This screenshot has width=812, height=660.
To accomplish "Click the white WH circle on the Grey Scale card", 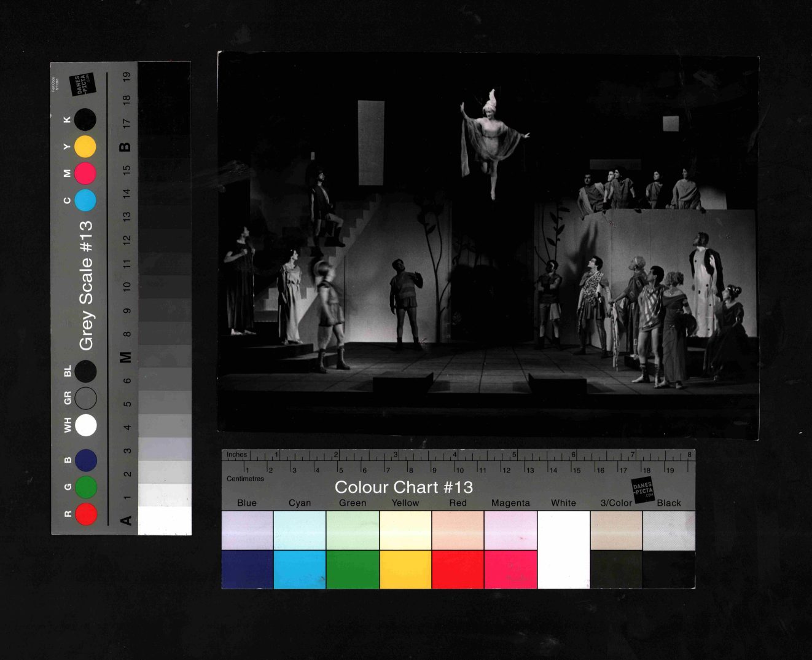I will [86, 425].
